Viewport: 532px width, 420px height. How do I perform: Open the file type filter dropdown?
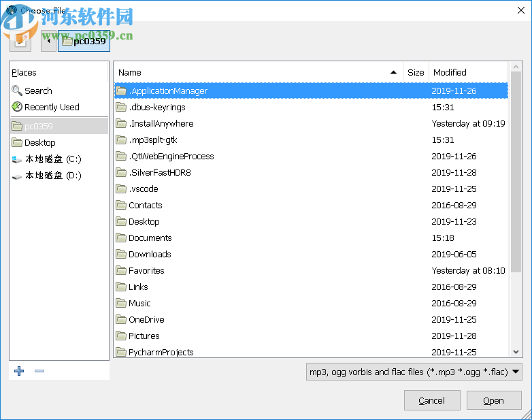click(414, 372)
